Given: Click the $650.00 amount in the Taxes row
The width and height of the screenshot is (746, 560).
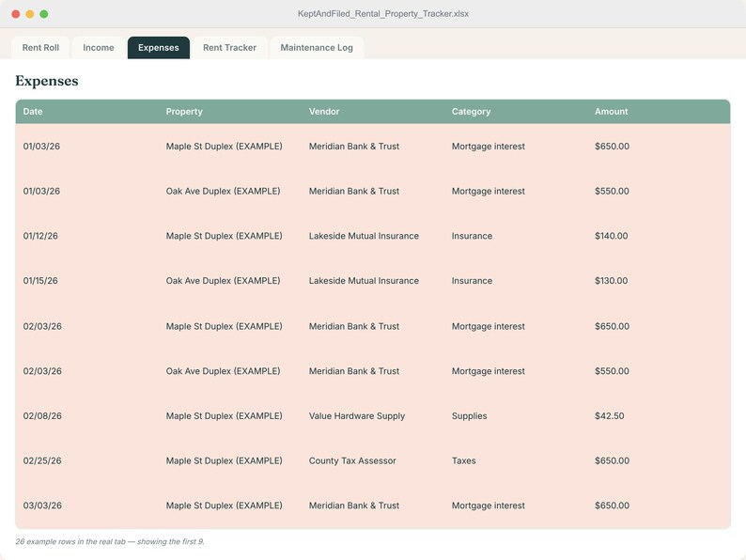Looking at the screenshot, I should [x=612, y=460].
